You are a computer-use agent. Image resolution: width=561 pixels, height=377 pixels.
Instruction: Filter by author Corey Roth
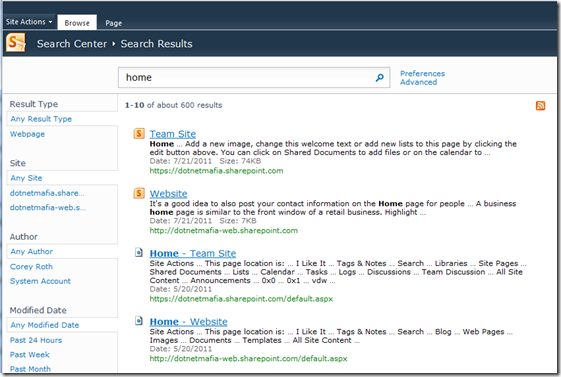pos(31,266)
